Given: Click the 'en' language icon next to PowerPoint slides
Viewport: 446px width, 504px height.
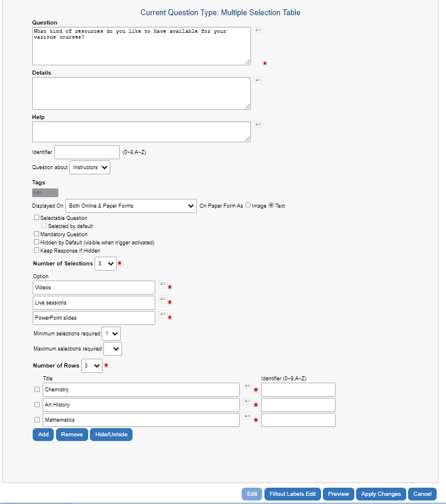Looking at the screenshot, I should pyautogui.click(x=163, y=314).
